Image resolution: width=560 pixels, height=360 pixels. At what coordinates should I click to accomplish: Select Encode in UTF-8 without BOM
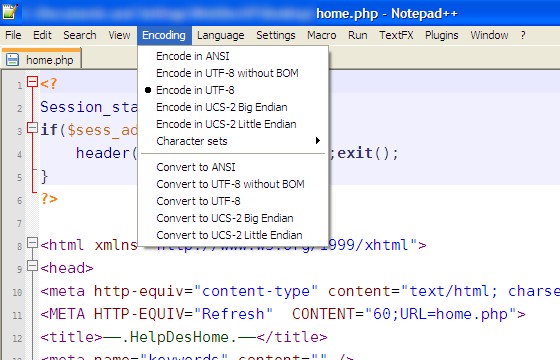(x=233, y=73)
